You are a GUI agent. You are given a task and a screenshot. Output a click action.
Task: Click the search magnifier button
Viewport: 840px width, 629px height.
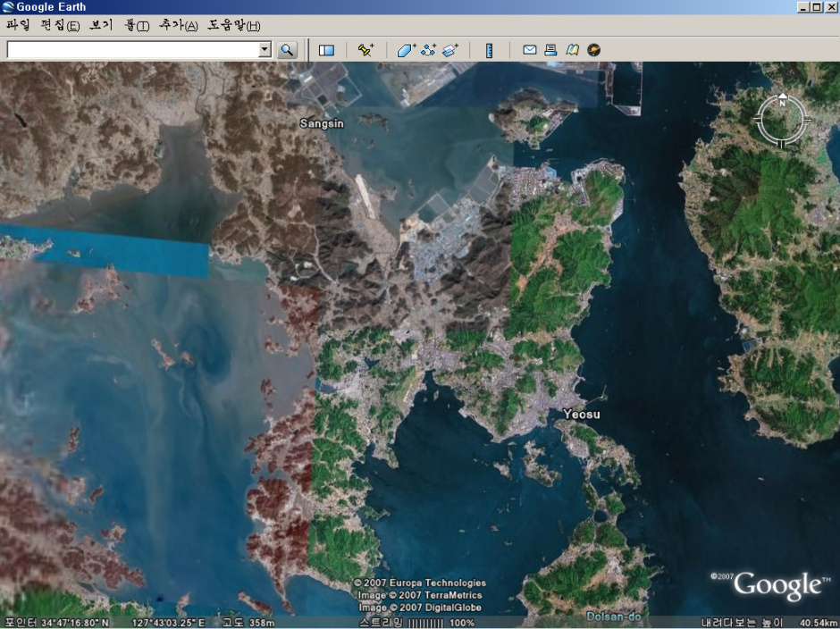coord(287,50)
